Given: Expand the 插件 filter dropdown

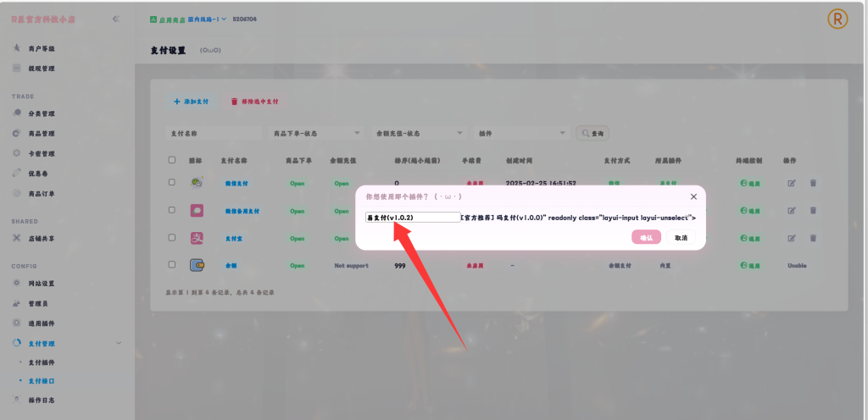Looking at the screenshot, I should (521, 133).
